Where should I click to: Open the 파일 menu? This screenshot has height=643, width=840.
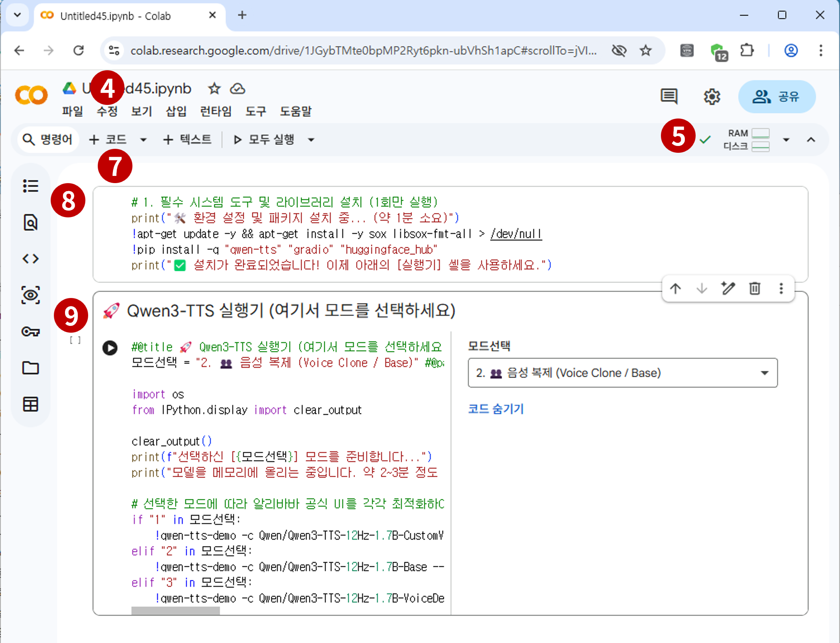tap(72, 111)
